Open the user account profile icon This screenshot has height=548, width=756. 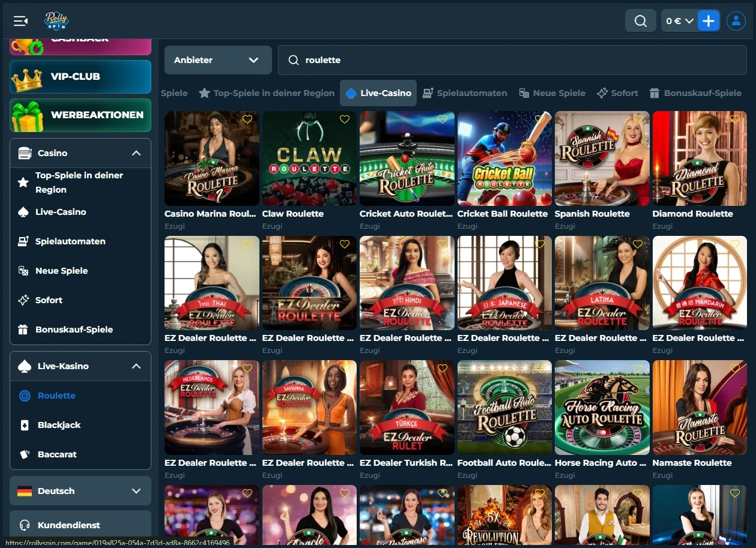coord(736,20)
